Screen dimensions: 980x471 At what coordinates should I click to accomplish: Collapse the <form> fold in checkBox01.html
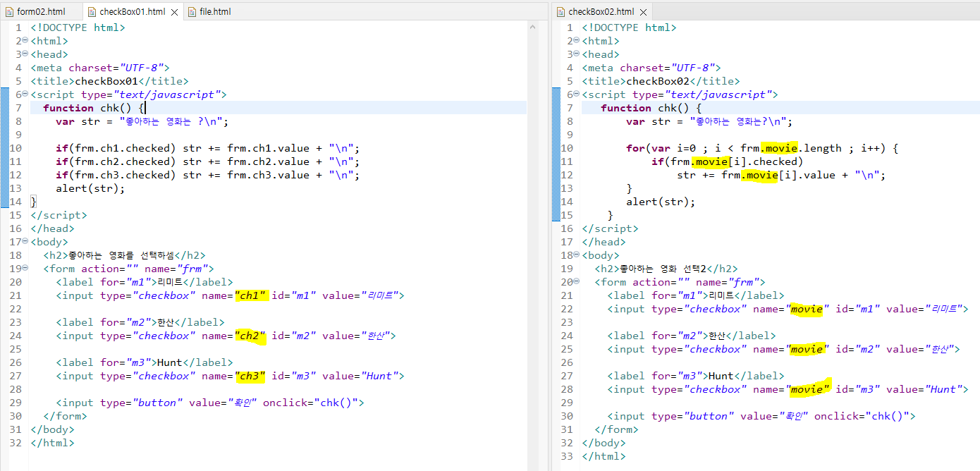tap(25, 269)
